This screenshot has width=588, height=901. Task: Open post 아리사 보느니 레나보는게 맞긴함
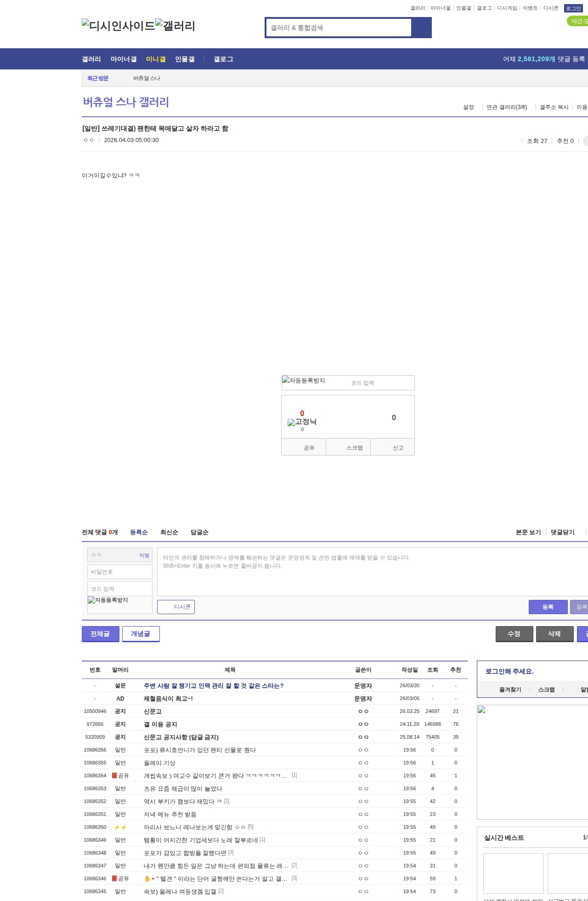pyautogui.click(x=195, y=827)
